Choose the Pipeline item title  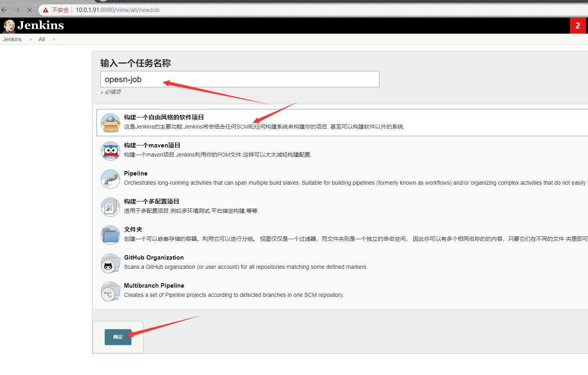(x=136, y=173)
